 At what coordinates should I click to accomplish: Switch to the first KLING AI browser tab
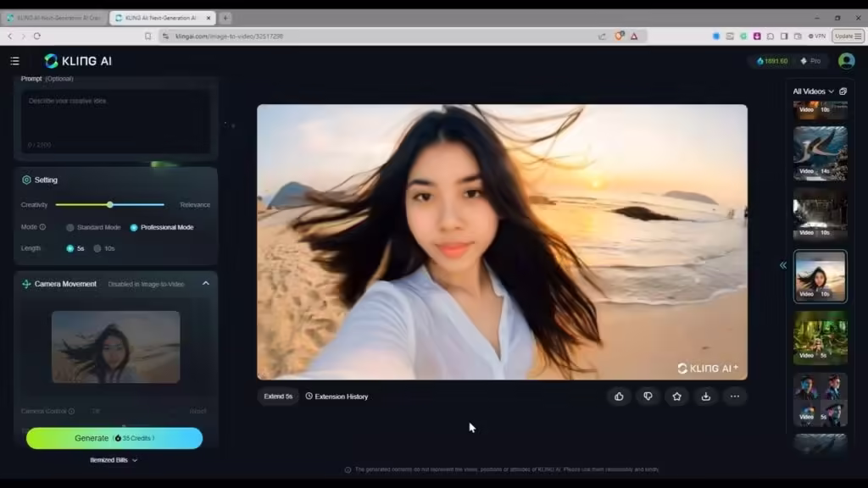click(x=54, y=18)
